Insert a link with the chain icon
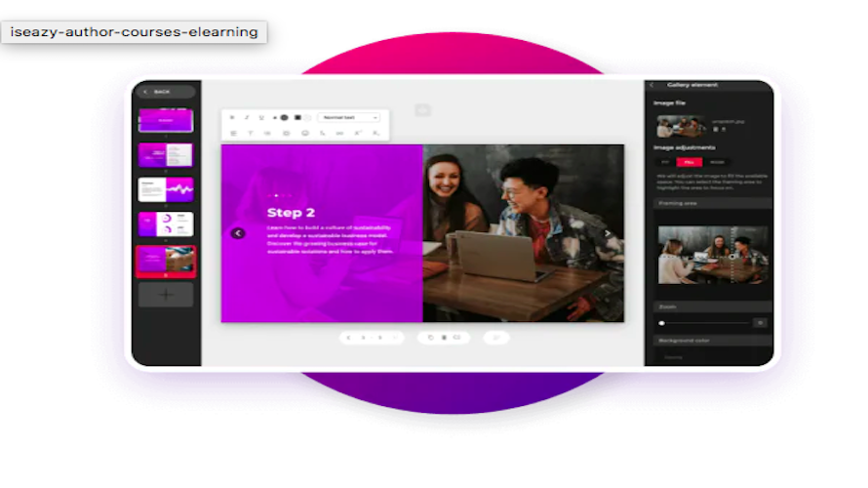Screen dimensions: 868x488 [x=340, y=133]
